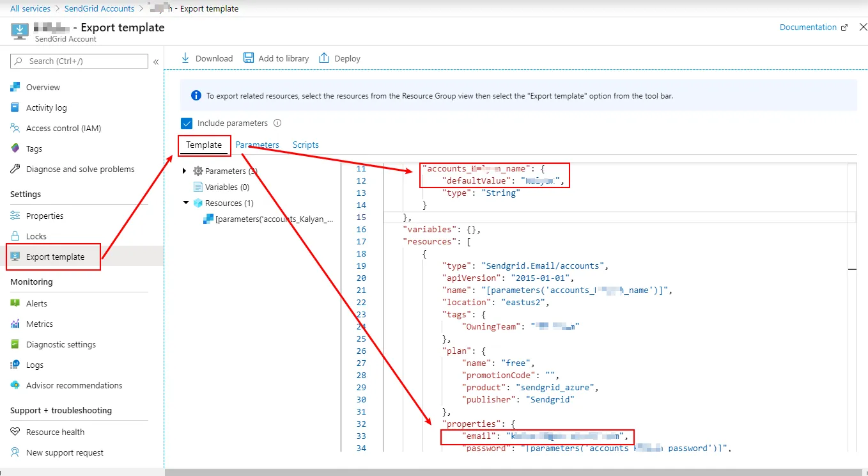
Task: Click the gear icon next to Parameters (3)
Action: [x=198, y=171]
